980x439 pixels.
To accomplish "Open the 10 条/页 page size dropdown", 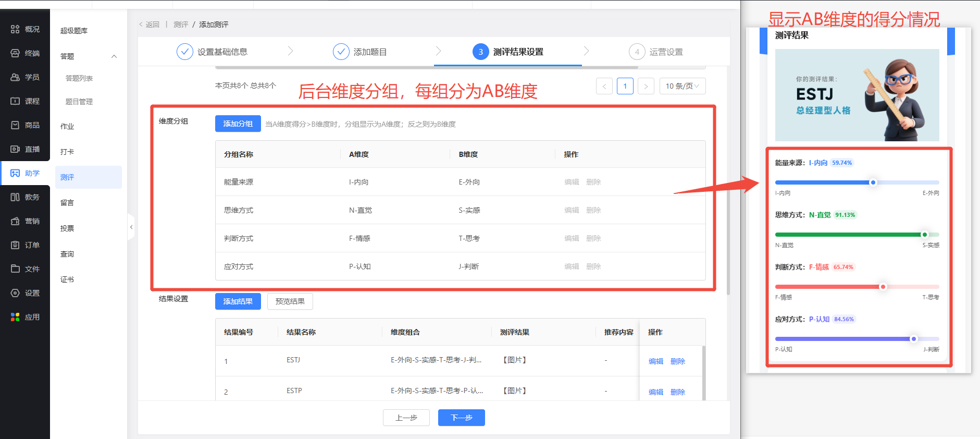I will (682, 86).
